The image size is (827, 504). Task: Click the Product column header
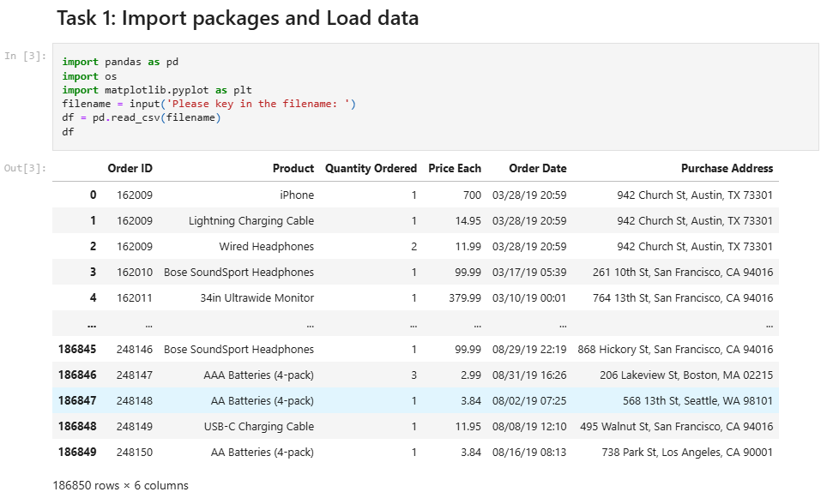293,168
